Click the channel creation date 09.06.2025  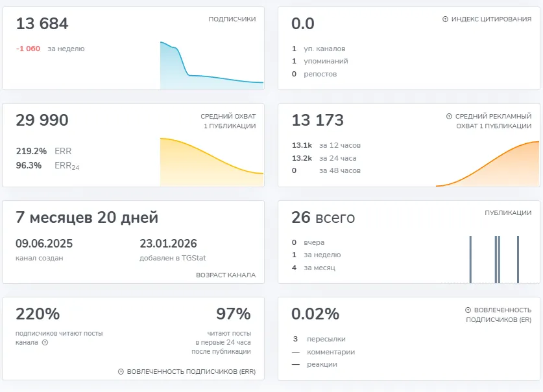coord(44,244)
